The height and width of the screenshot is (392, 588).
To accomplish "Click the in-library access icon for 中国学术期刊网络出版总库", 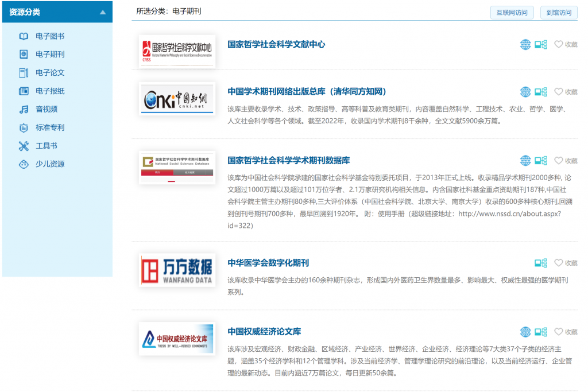I will pyautogui.click(x=540, y=92).
